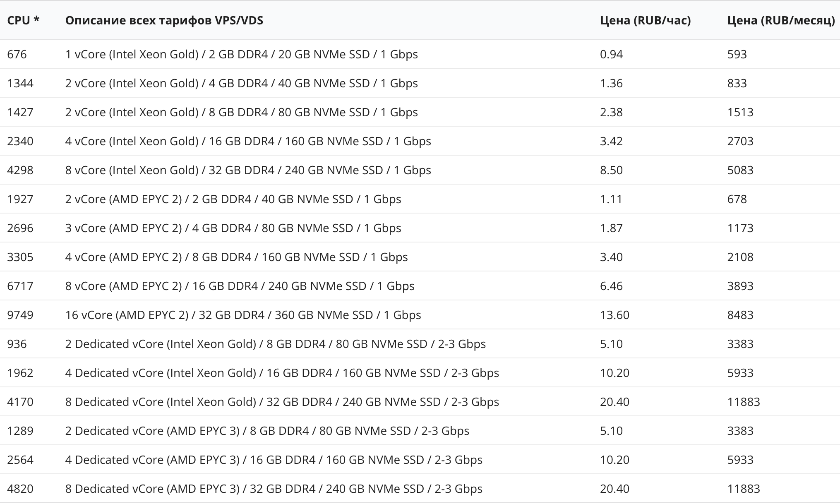This screenshot has height=504, width=840.
Task: Click hourly price 1.11
Action: tap(612, 199)
